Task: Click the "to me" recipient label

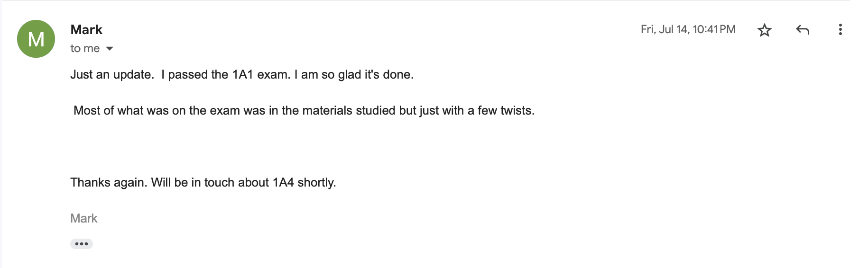Action: (85, 48)
